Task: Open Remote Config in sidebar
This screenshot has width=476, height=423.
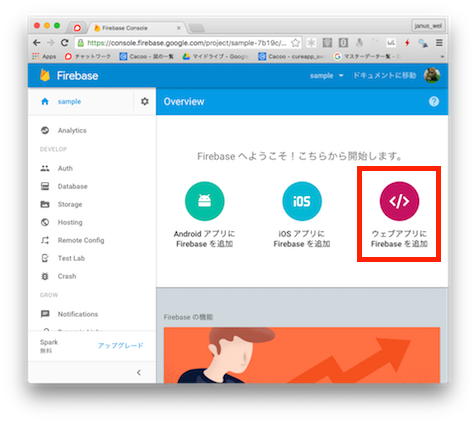Action: coord(81,240)
